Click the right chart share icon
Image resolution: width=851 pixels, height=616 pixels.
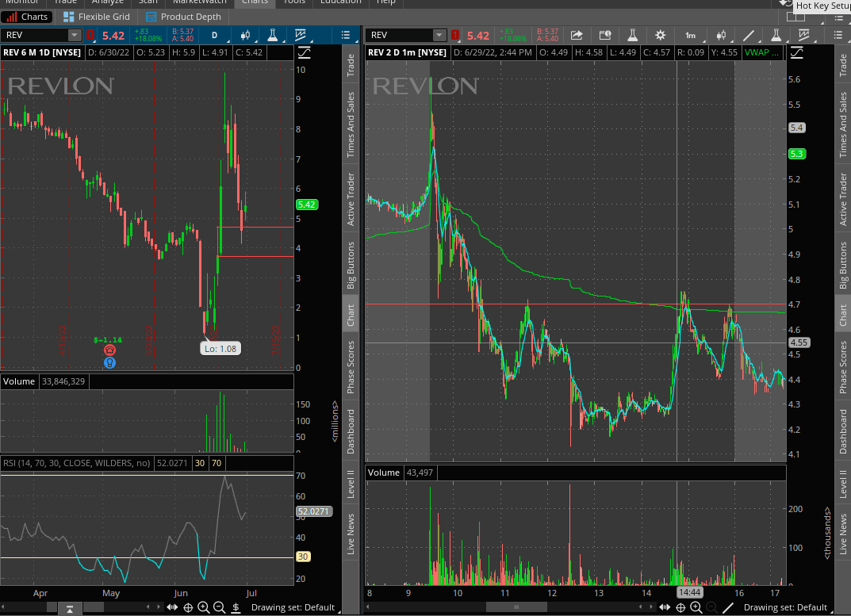(x=577, y=35)
